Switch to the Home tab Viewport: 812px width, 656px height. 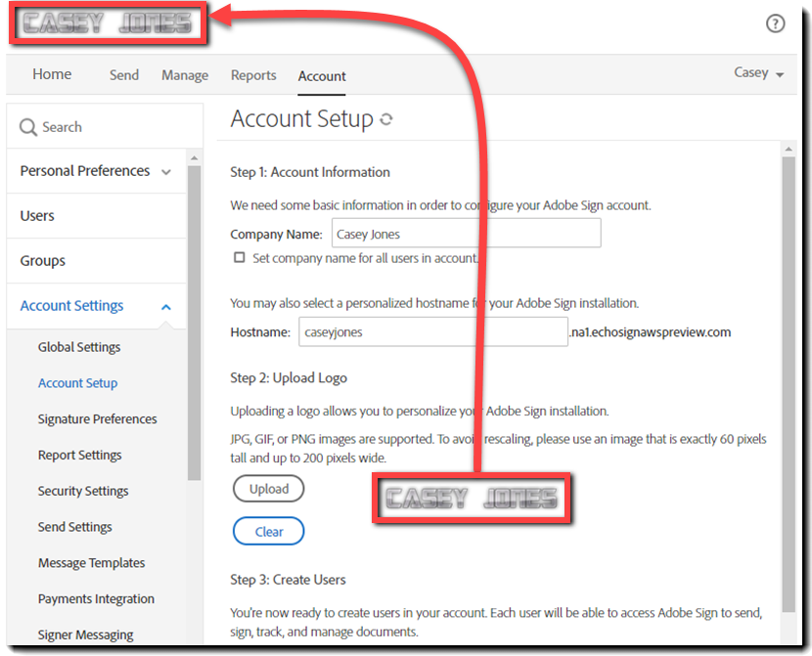[x=51, y=73]
